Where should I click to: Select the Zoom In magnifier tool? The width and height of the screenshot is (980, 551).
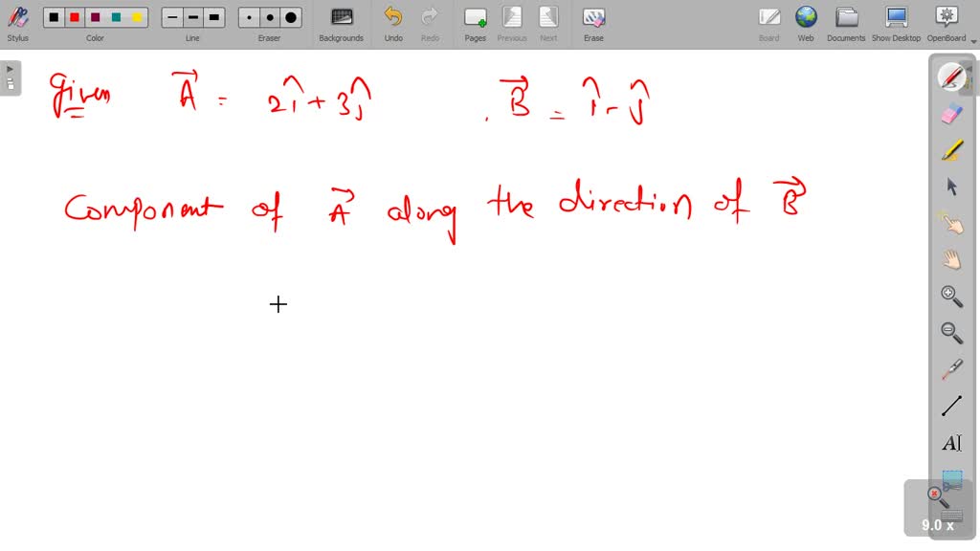pyautogui.click(x=952, y=296)
